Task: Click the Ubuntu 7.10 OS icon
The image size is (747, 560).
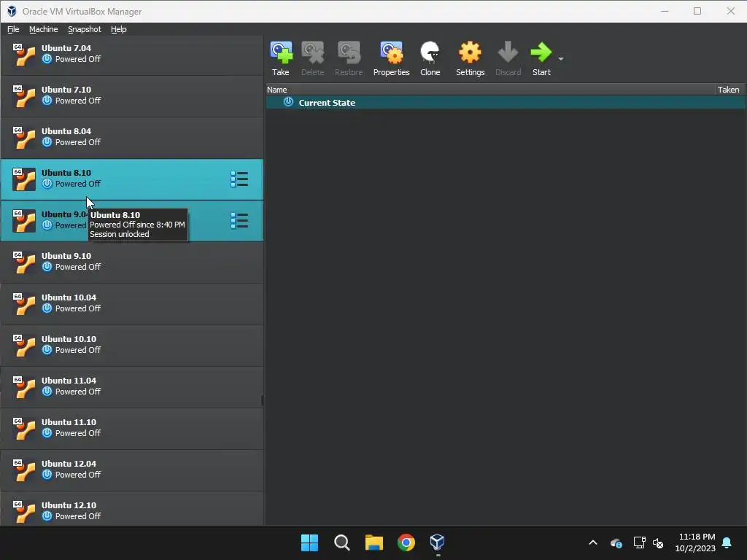Action: click(x=24, y=96)
